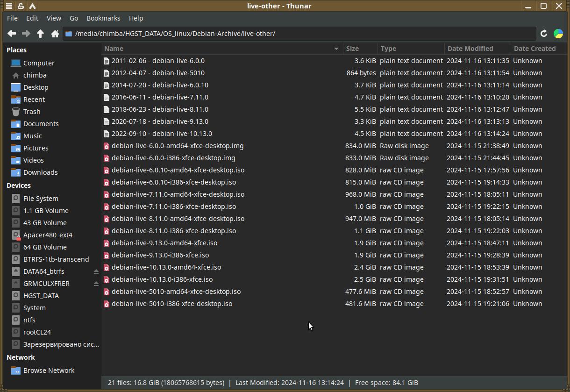Go back with the left arrow button
The width and height of the screenshot is (570, 392).
click(12, 34)
